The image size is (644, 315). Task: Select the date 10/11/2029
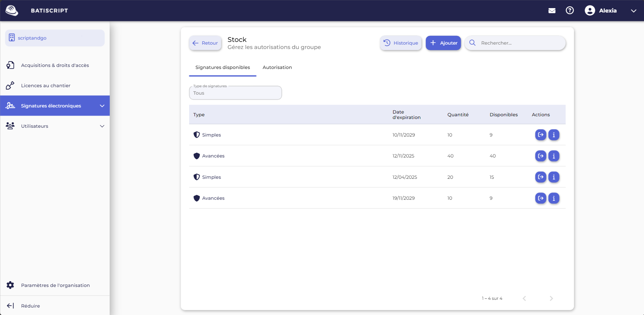pos(404,135)
